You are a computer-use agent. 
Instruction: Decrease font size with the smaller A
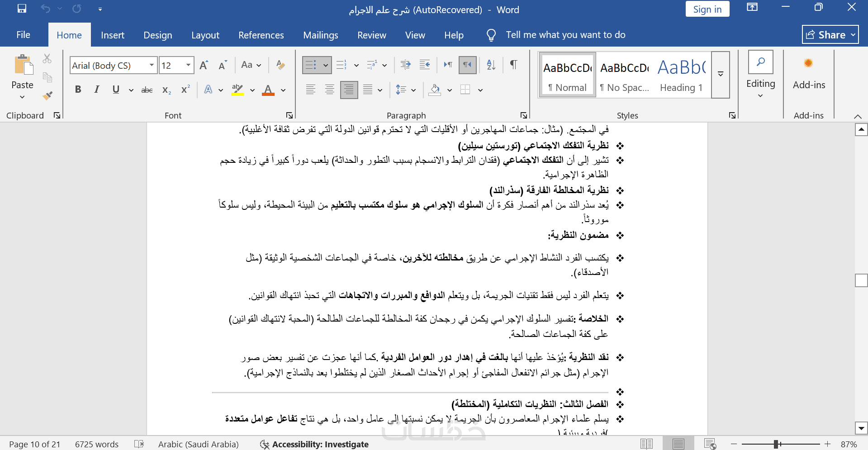[223, 65]
